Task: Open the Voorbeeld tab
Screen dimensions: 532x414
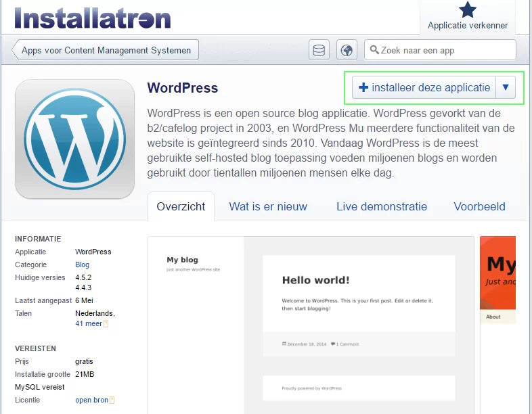Action: point(479,206)
